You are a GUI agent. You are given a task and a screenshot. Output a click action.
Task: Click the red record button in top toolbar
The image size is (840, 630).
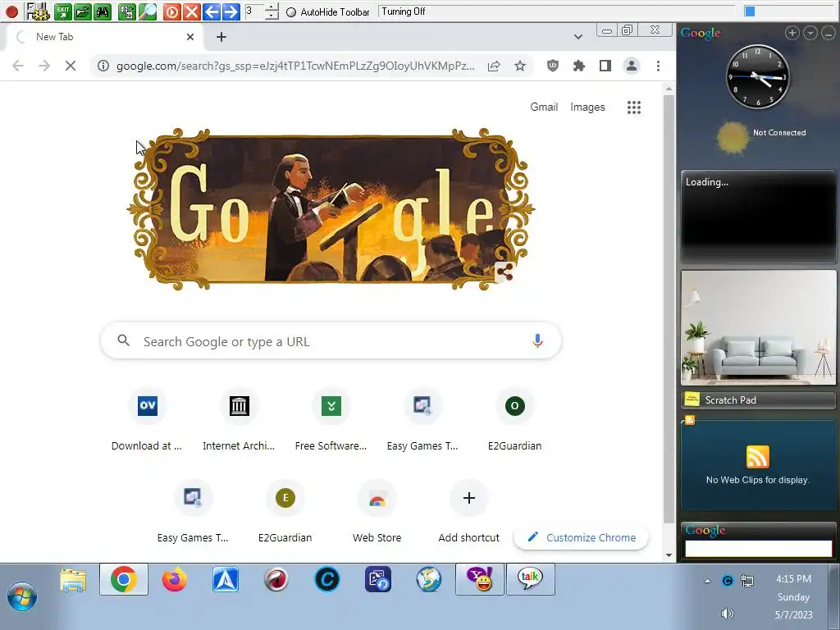coord(11,11)
